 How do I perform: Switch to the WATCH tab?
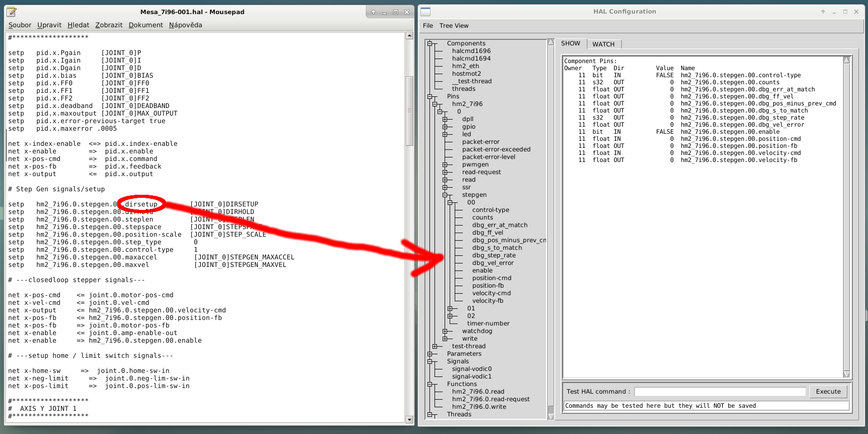click(603, 44)
